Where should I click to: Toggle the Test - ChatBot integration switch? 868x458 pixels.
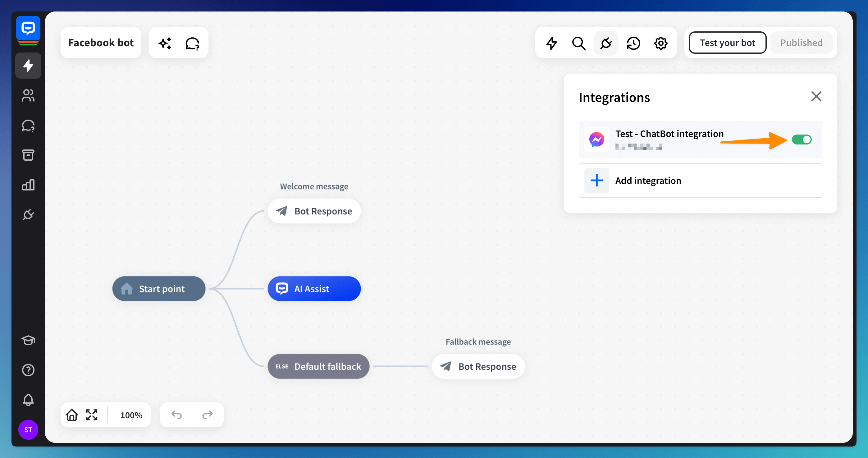pyautogui.click(x=801, y=140)
